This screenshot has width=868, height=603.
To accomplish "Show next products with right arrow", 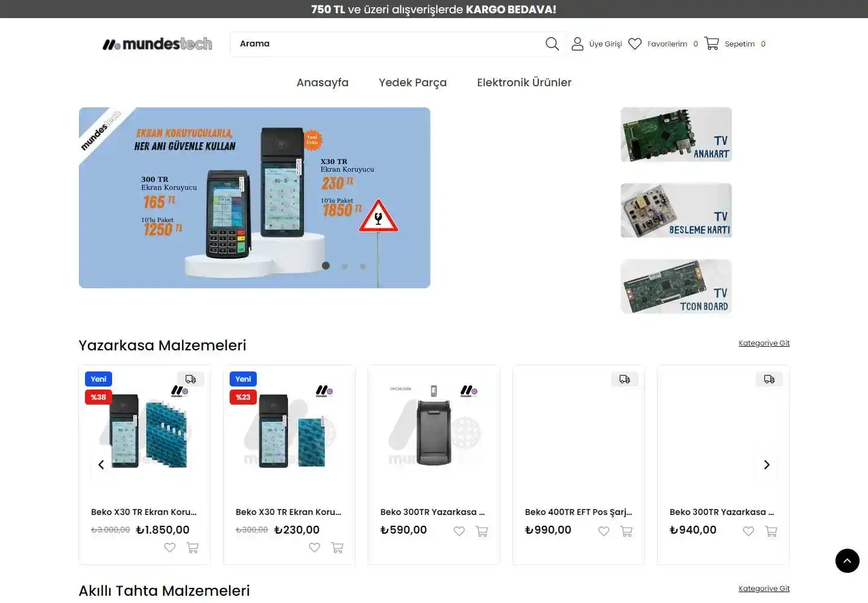I will click(x=767, y=465).
